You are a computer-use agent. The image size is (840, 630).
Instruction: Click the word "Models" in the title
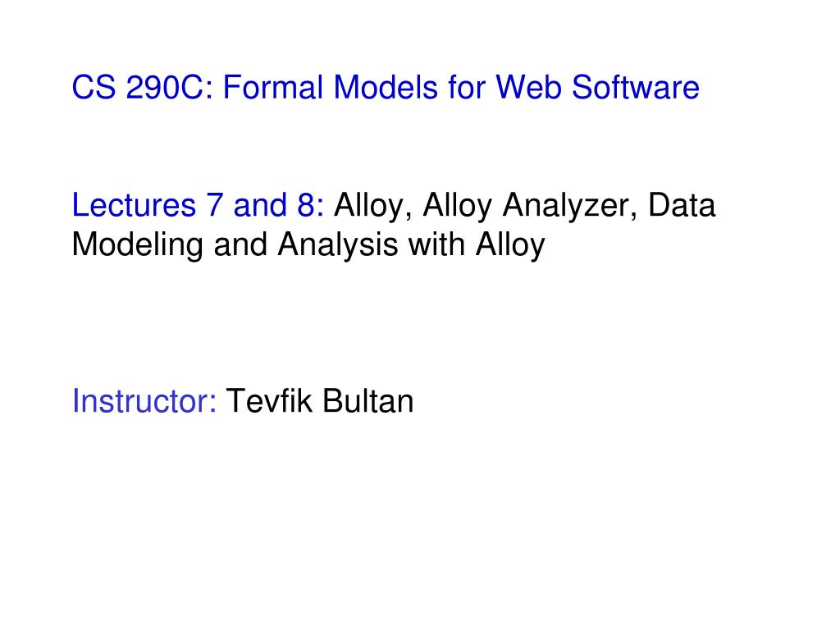pos(386,87)
